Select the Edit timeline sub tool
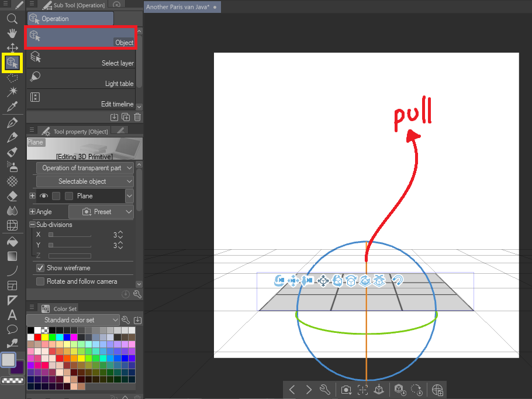The height and width of the screenshot is (399, 532). point(81,99)
